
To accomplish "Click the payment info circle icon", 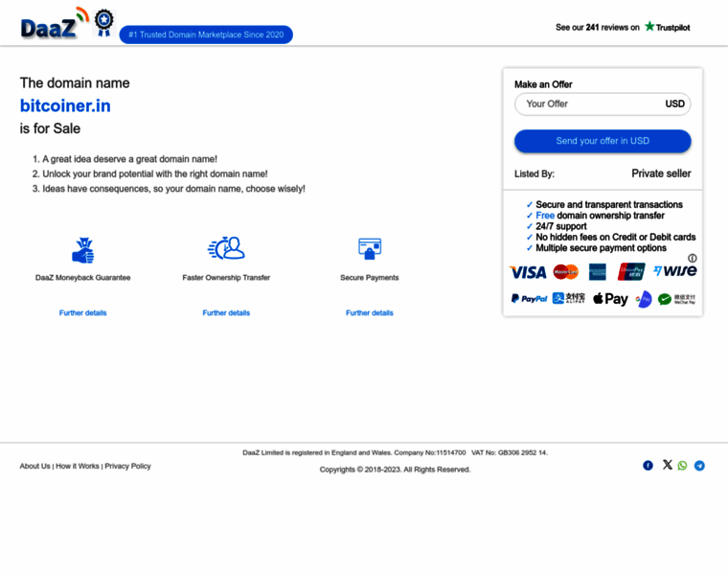I will [692, 258].
